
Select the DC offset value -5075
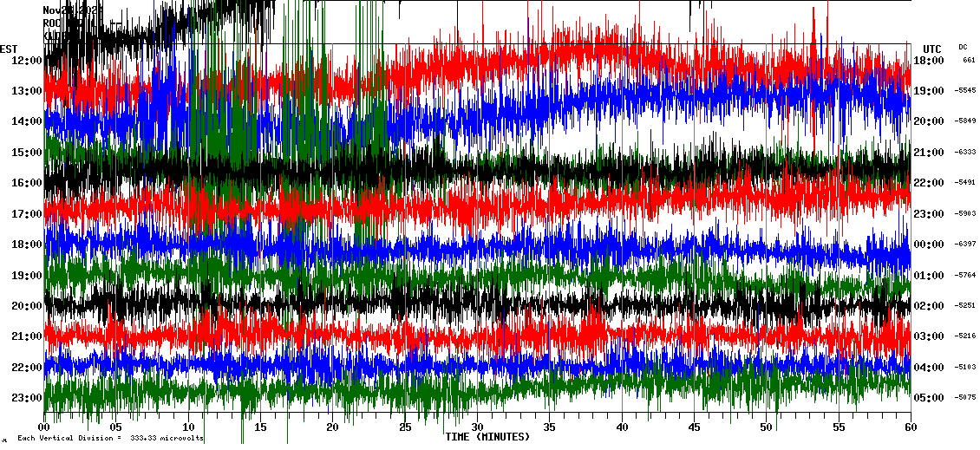[966, 398]
